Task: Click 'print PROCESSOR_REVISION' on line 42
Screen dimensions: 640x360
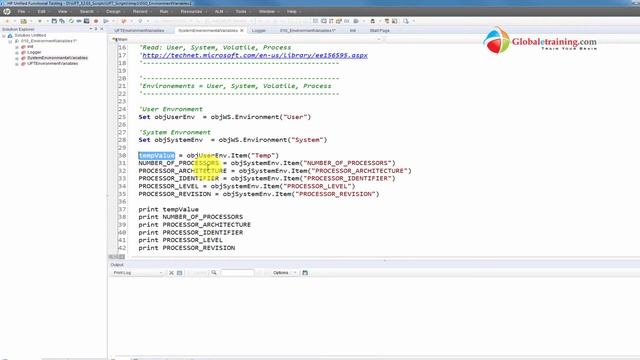Action: 187,248
